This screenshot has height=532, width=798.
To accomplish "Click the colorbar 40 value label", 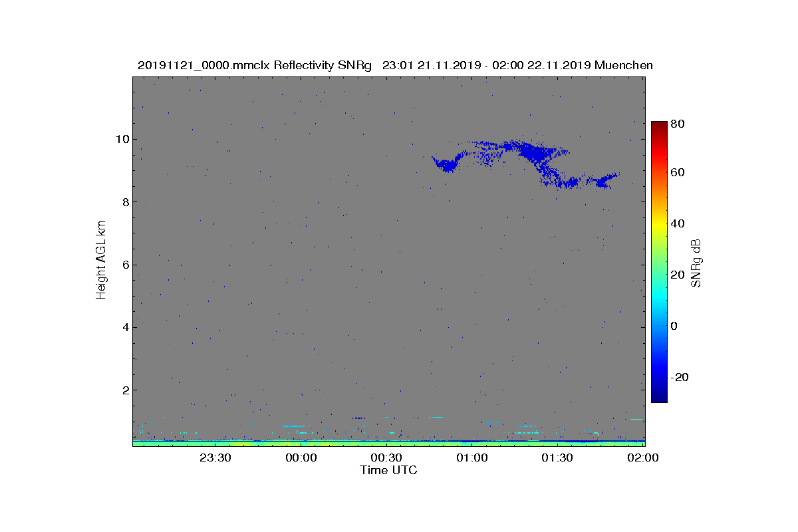I will (678, 223).
